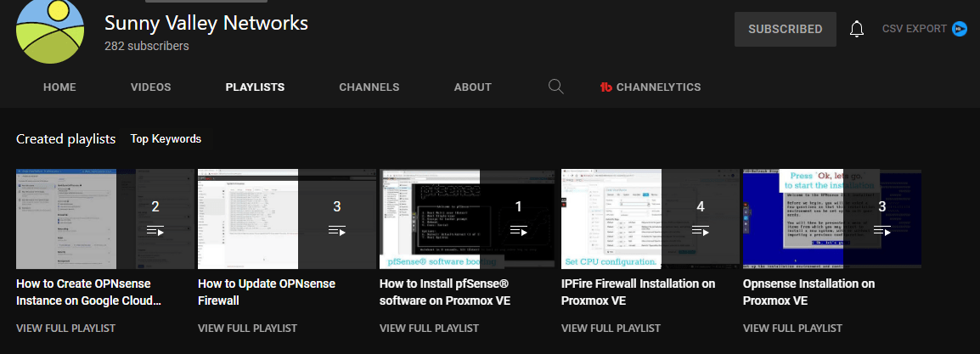The image size is (980, 354).
Task: View full playlist for IPFire Firewall Installation
Action: (x=611, y=328)
